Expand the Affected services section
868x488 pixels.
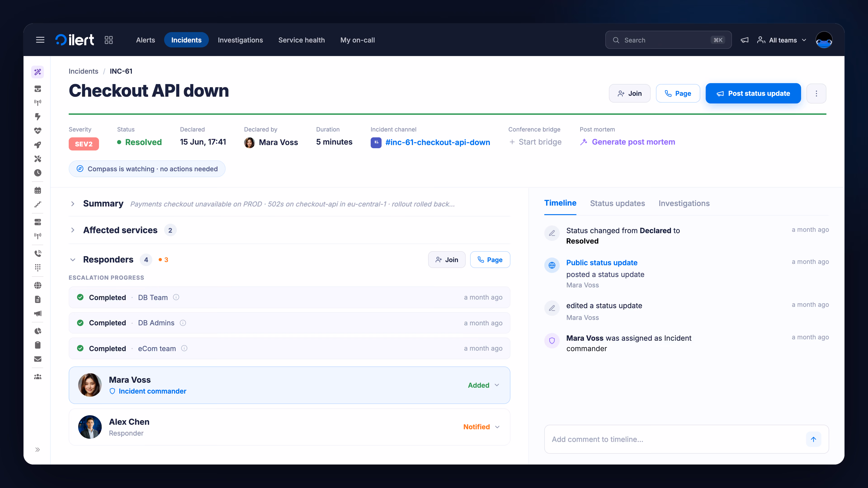(x=72, y=230)
